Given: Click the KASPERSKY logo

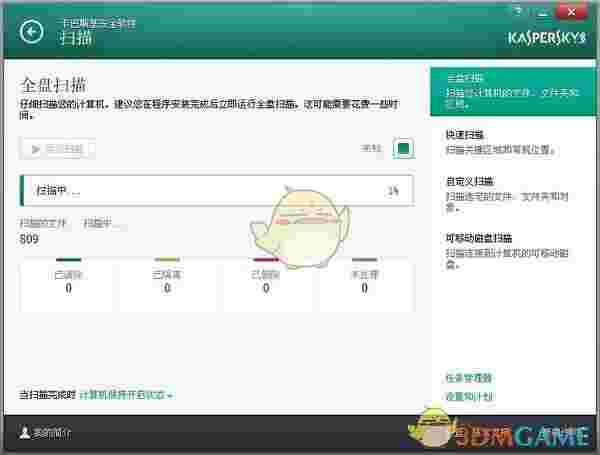Looking at the screenshot, I should point(547,38).
